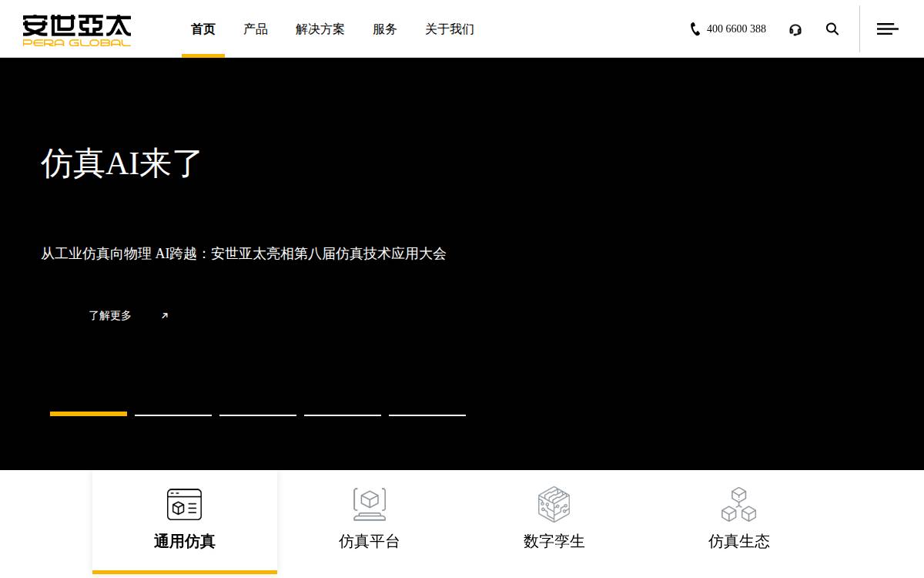Click the phone number 400 6600 388

pyautogui.click(x=736, y=29)
